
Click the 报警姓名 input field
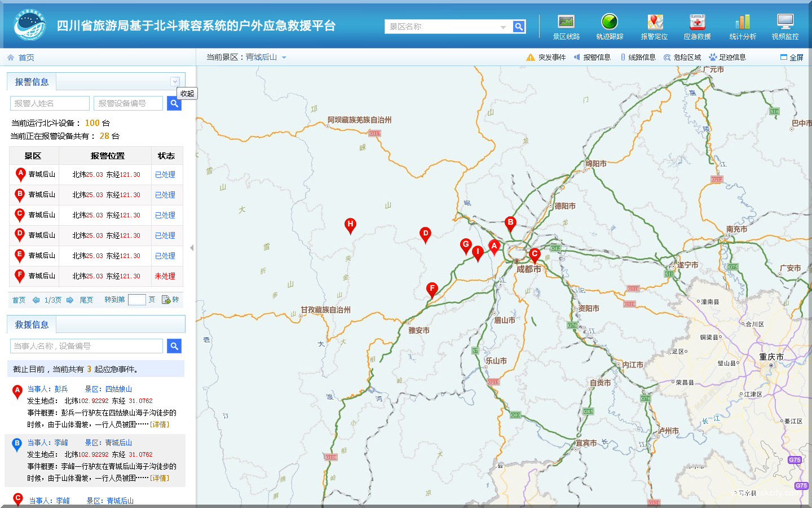click(x=50, y=103)
